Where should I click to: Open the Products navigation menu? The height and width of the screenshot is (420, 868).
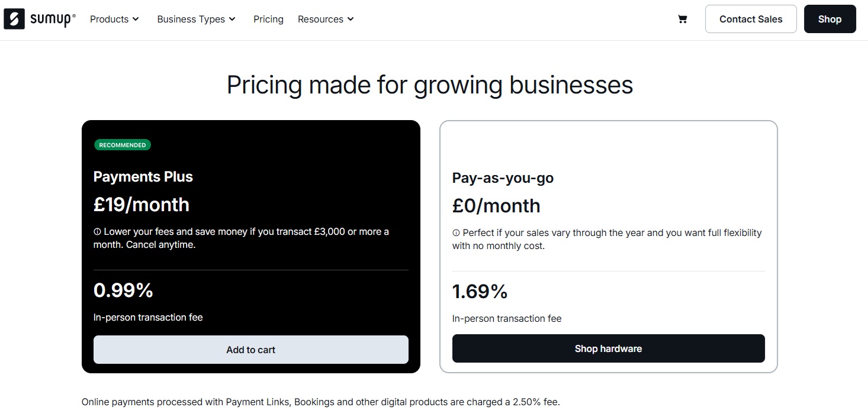click(x=114, y=19)
